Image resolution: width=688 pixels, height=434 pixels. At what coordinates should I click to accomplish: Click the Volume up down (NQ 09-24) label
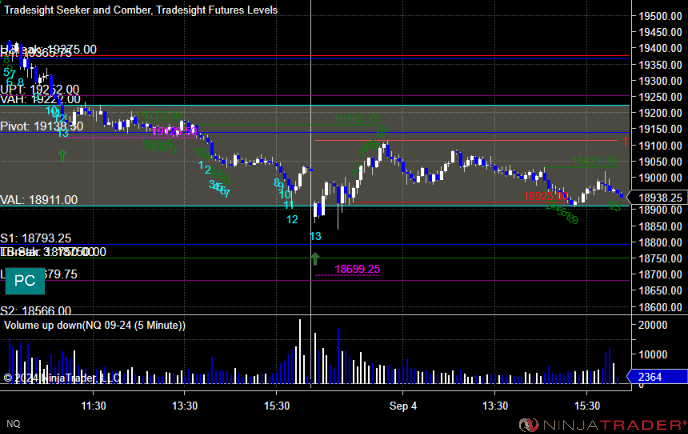click(x=95, y=325)
